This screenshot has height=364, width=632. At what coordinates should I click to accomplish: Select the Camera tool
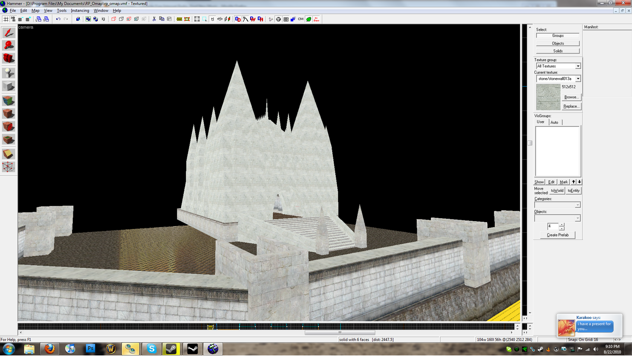[x=8, y=58]
